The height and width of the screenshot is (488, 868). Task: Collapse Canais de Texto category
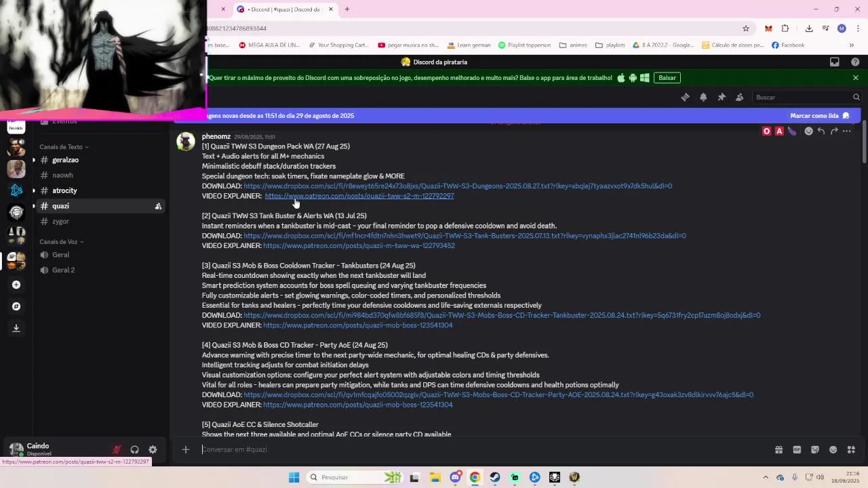(x=64, y=147)
